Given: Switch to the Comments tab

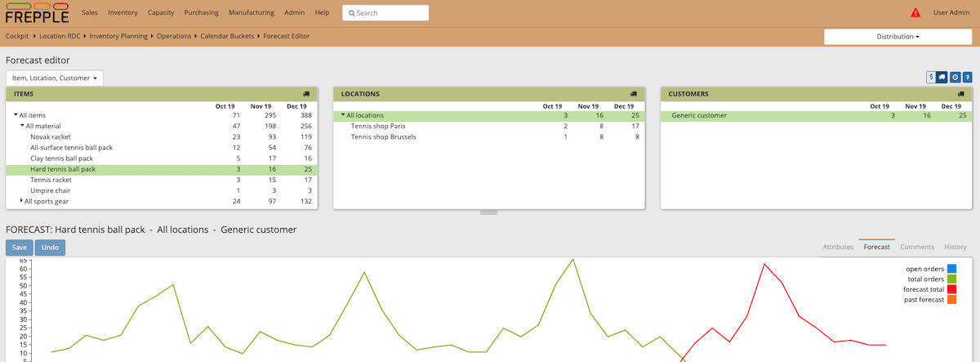Looking at the screenshot, I should (917, 247).
